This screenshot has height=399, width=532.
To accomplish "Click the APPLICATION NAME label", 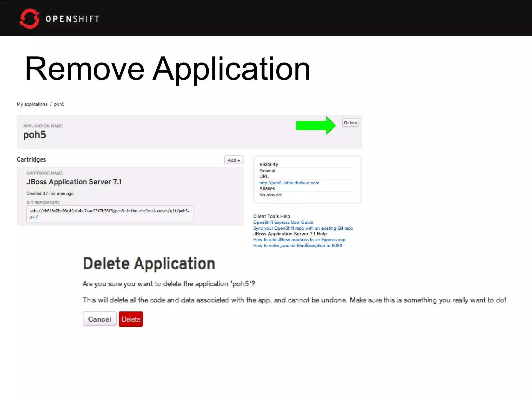I will tap(43, 126).
